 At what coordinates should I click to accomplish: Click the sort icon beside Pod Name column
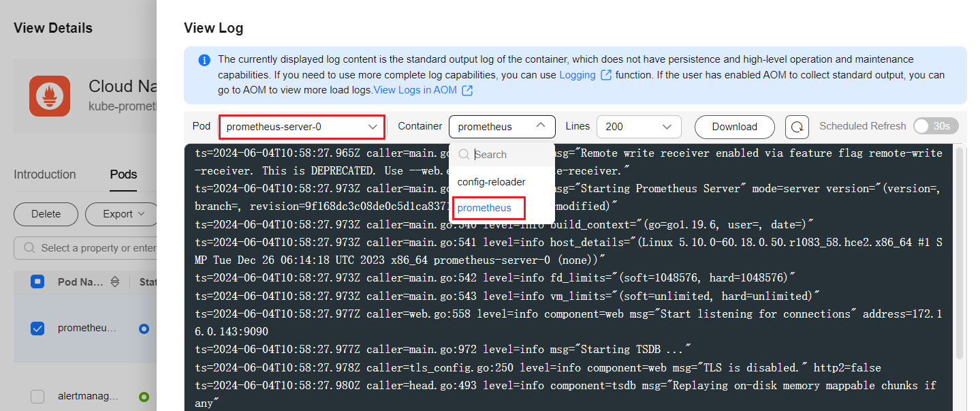[114, 281]
